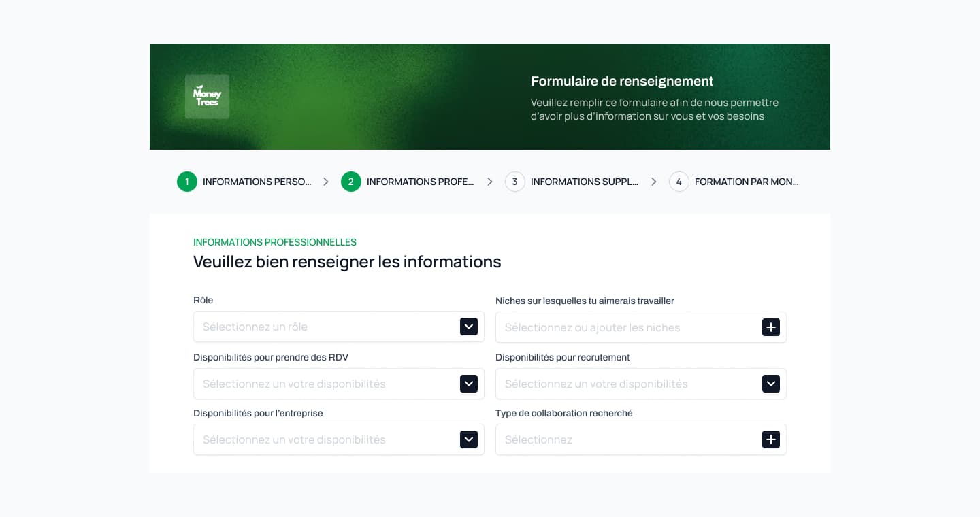Expand Disponibilités pour prendre des RDV dropdown

[x=469, y=384]
